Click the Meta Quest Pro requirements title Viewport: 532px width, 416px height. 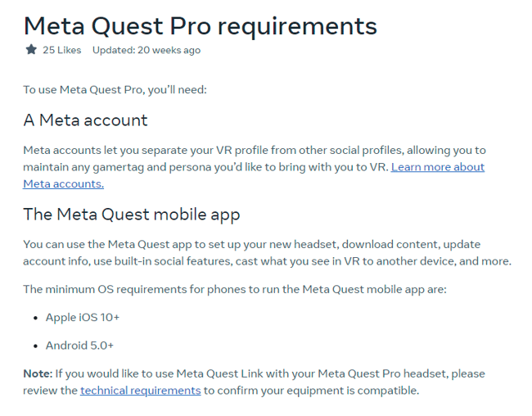point(201,26)
